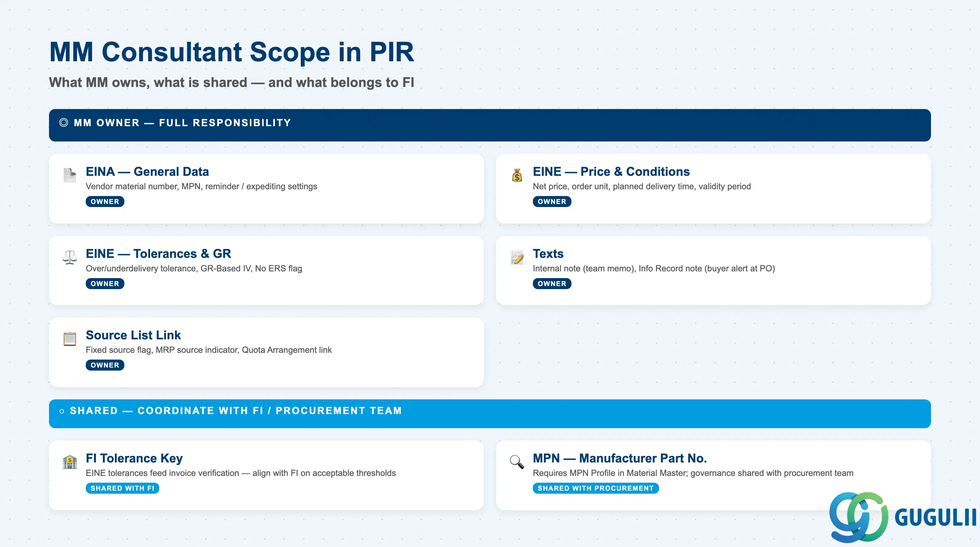
Task: Click the 'EINA — General Data' heading
Action: [x=147, y=172]
